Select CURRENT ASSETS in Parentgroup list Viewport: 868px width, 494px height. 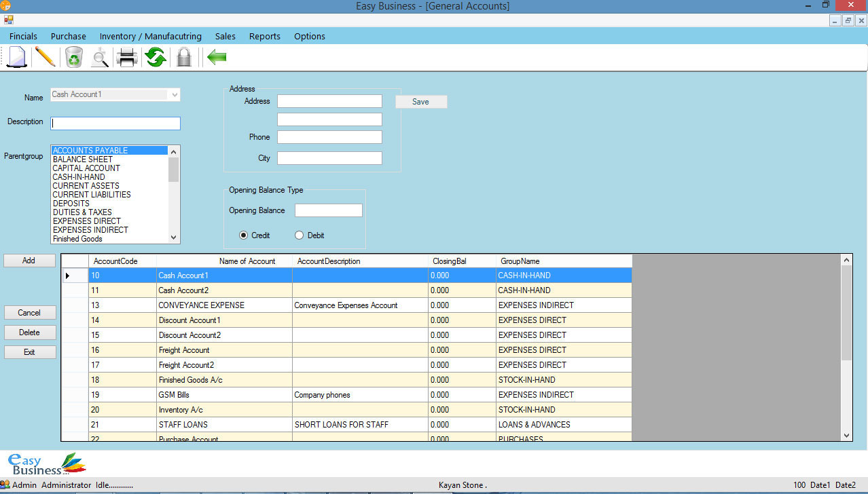click(109, 186)
